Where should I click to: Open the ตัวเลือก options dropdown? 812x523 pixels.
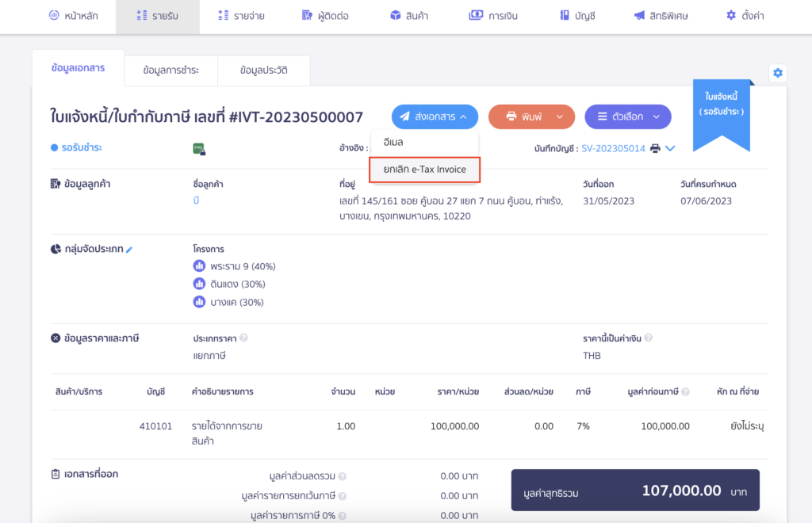tap(628, 117)
